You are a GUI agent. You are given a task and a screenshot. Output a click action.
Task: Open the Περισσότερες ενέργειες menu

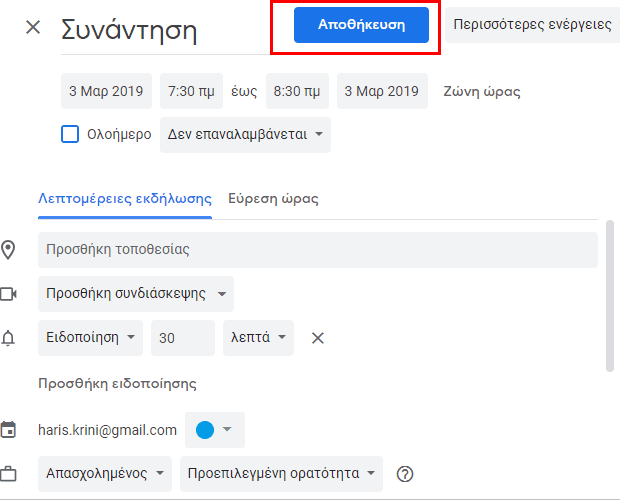[532, 25]
